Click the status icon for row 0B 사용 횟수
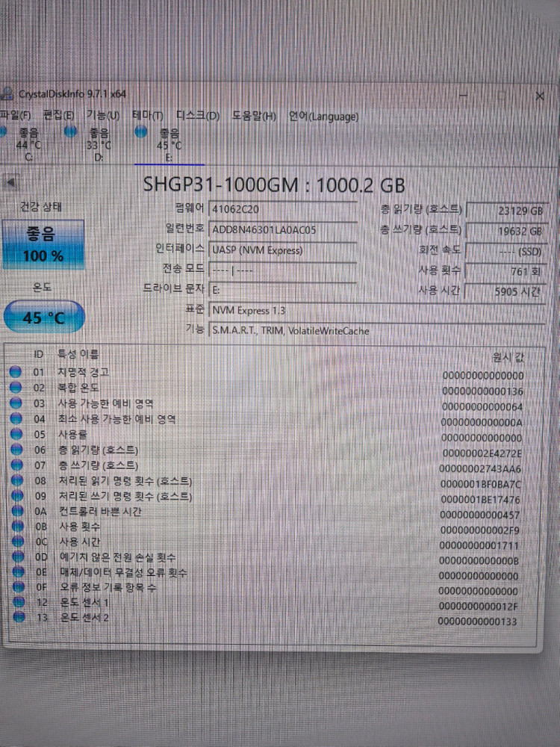 18,526
